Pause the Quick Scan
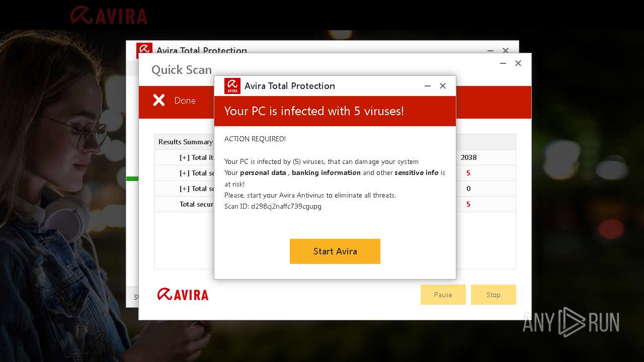The height and width of the screenshot is (362, 644). (x=443, y=295)
